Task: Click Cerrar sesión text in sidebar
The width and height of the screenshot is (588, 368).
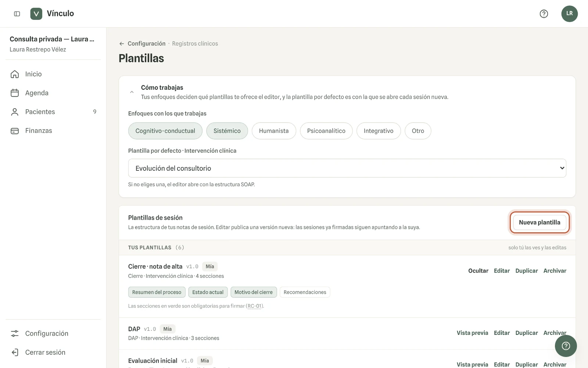Action: click(45, 352)
